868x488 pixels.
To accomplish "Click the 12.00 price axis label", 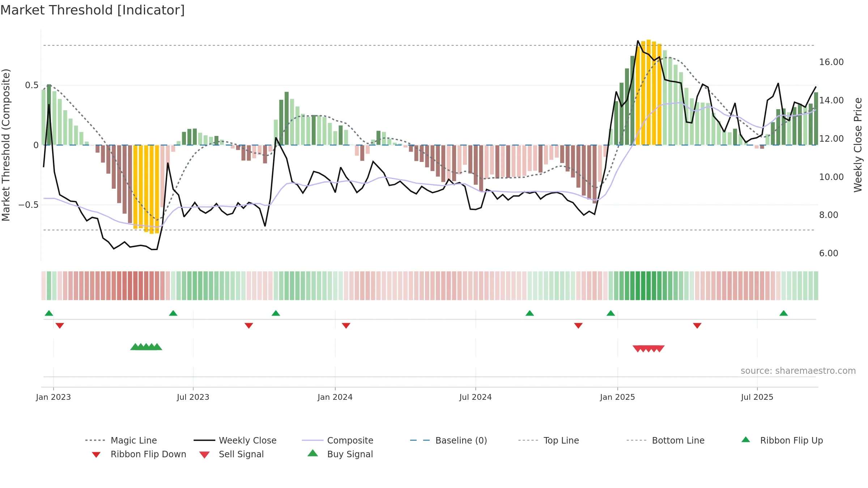I will [x=831, y=139].
